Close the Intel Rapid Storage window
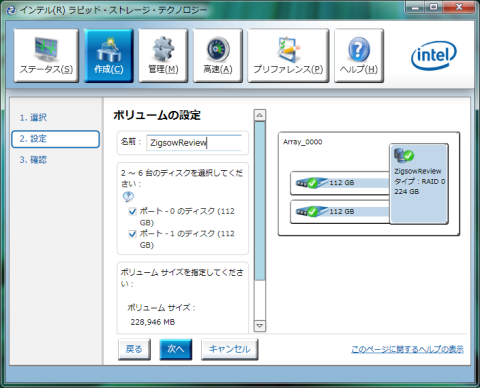This screenshot has width=480, height=388. pos(459,7)
